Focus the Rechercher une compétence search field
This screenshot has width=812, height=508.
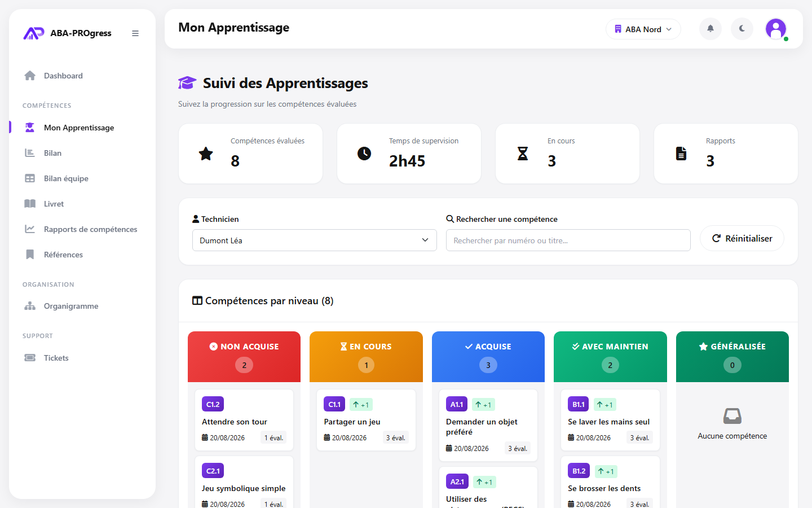pyautogui.click(x=568, y=240)
